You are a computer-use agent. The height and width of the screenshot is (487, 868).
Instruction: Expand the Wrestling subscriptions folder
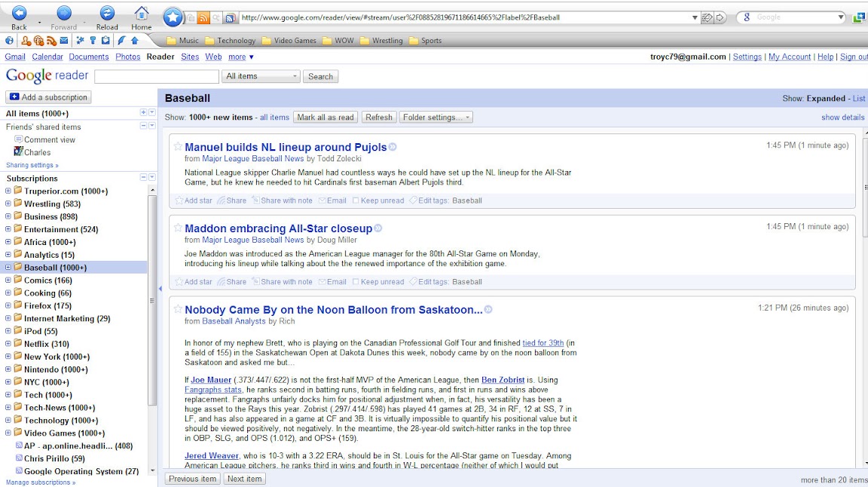click(8, 204)
